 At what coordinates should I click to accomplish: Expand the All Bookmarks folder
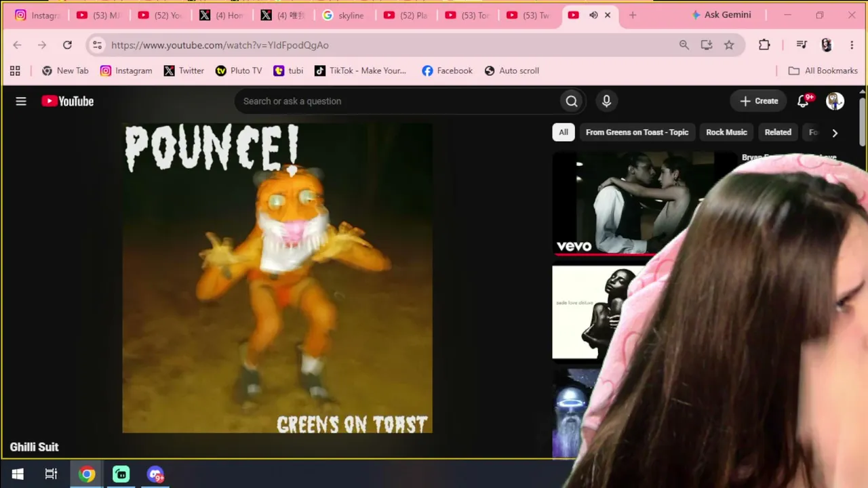tap(823, 70)
